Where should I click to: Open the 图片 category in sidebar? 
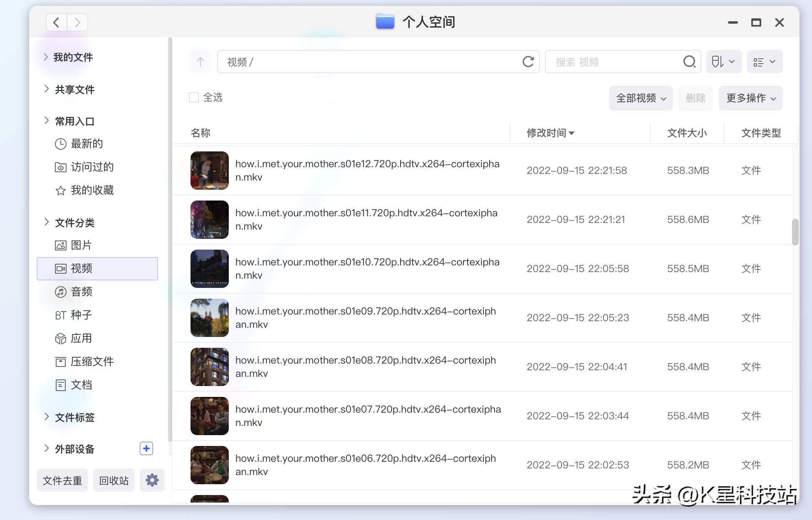[82, 245]
